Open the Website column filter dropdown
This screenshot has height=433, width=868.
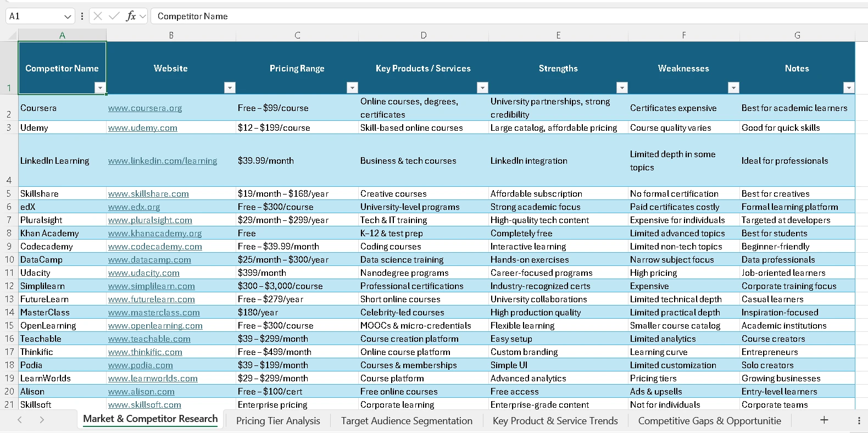(230, 87)
